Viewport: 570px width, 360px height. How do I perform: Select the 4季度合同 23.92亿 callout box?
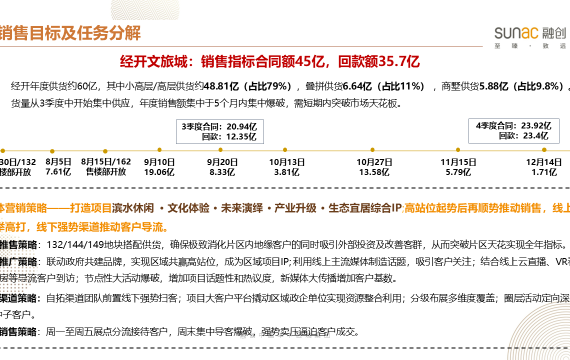coord(514,131)
